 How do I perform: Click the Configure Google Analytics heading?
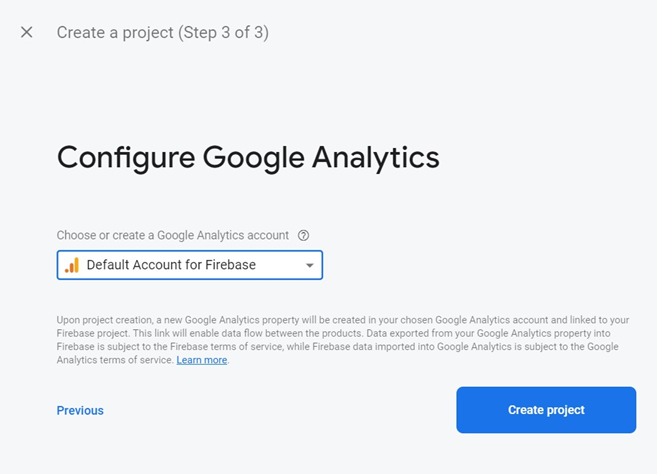248,157
